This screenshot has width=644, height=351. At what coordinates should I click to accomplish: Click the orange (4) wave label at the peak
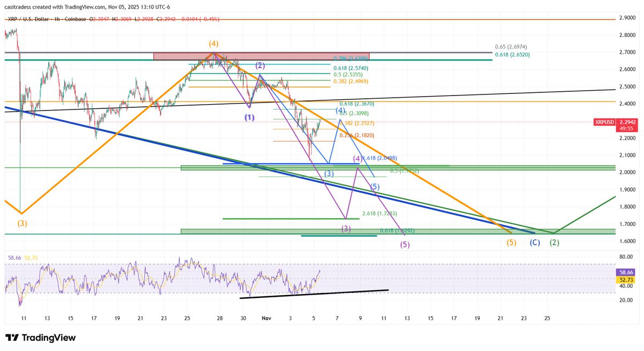pos(213,45)
